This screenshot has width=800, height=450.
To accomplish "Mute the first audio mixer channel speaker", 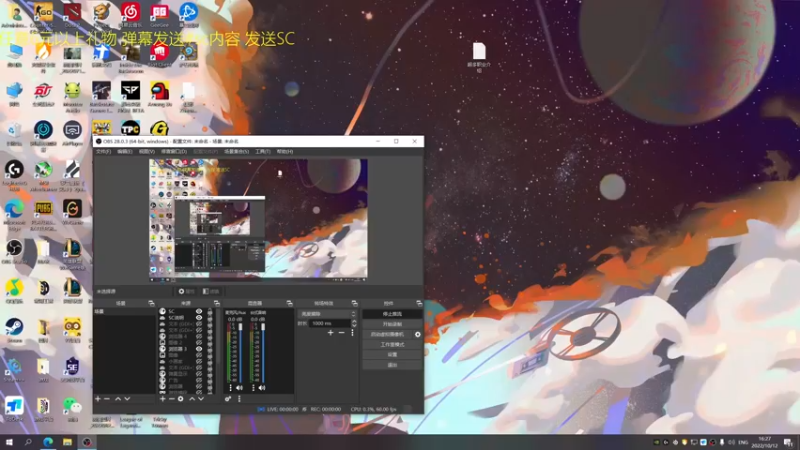I will click(x=239, y=388).
